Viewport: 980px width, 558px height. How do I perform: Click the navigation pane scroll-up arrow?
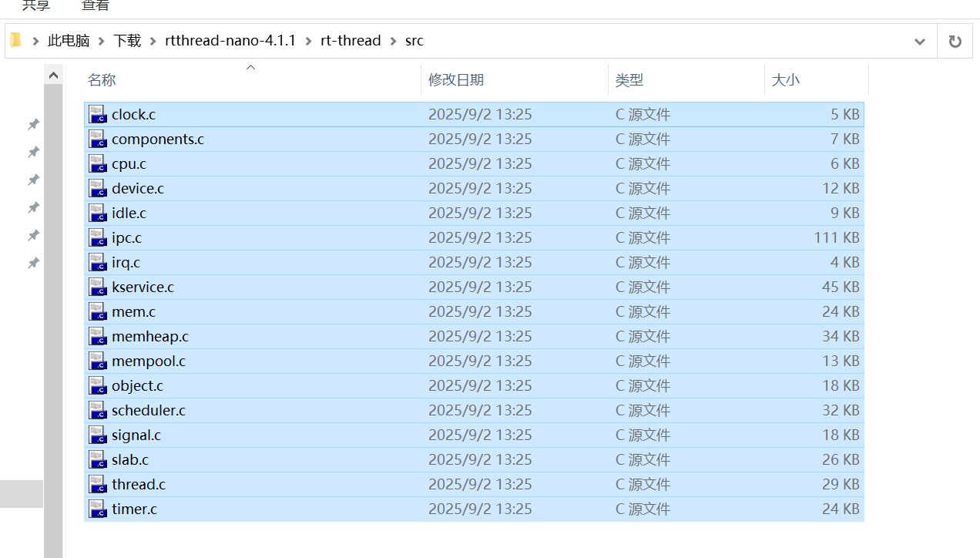click(x=53, y=76)
